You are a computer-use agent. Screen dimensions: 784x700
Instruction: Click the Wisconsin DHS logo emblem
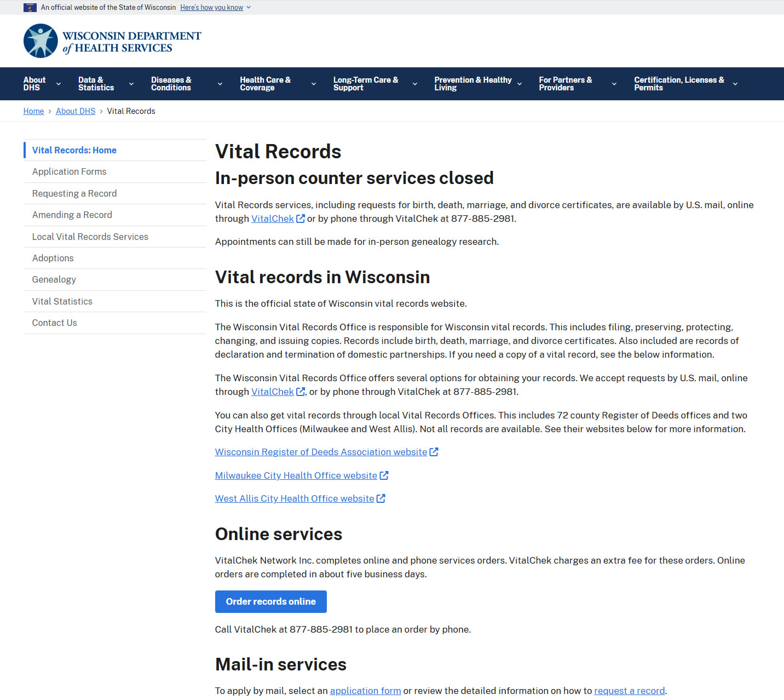point(41,41)
